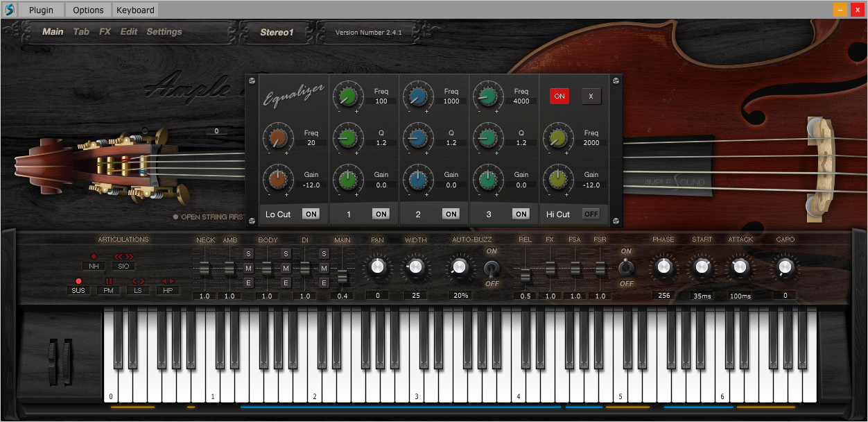
Task: Click the START 35ms value field
Action: coord(702,296)
